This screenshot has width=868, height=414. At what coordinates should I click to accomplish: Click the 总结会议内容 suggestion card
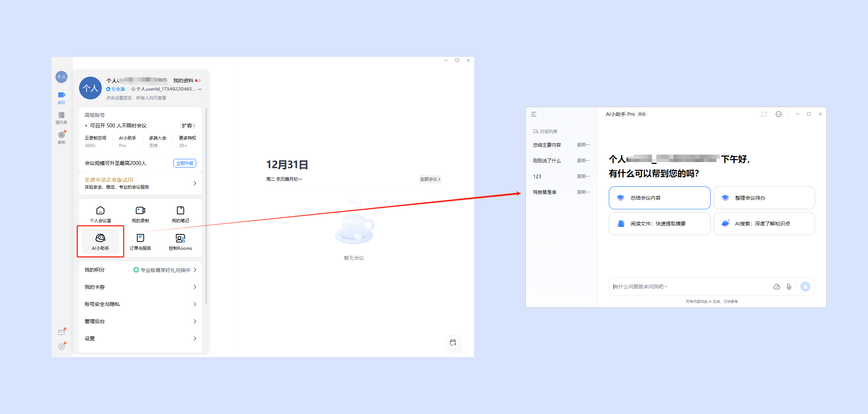660,198
